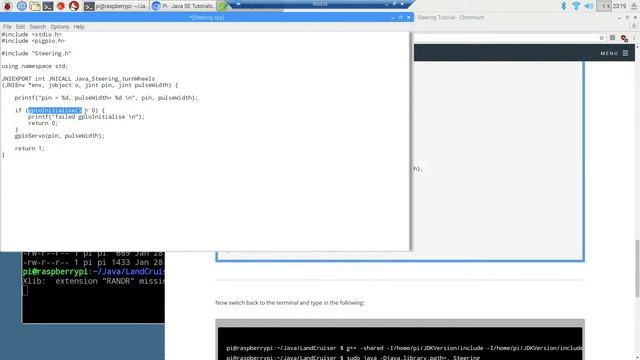The height and width of the screenshot is (360, 640).
Task: Open the Help menu in editor
Action: (x=79, y=27)
